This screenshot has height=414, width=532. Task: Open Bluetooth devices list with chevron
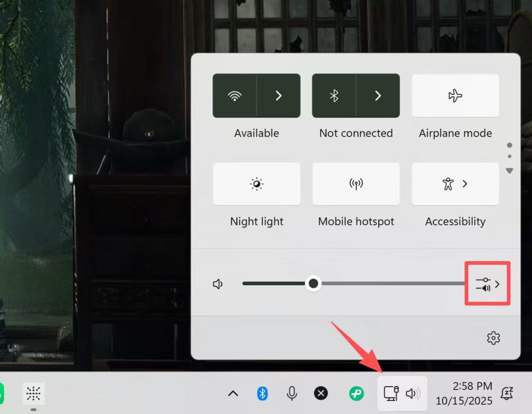point(378,96)
